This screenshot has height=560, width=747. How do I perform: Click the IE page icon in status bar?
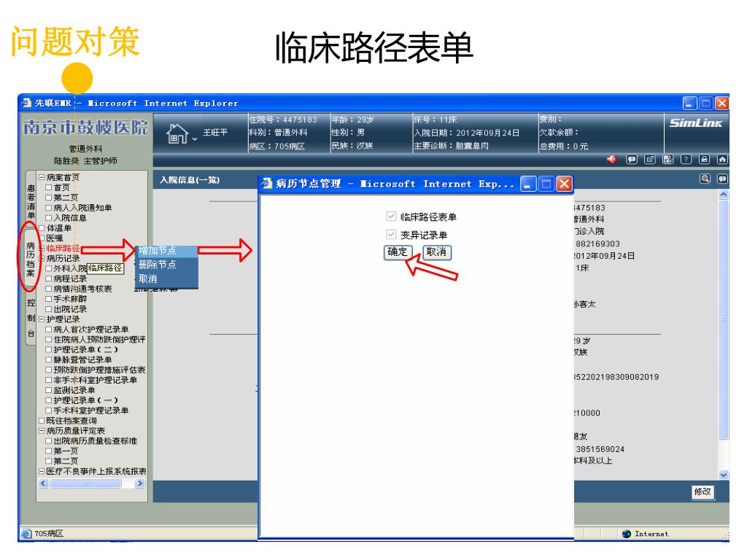click(x=27, y=534)
